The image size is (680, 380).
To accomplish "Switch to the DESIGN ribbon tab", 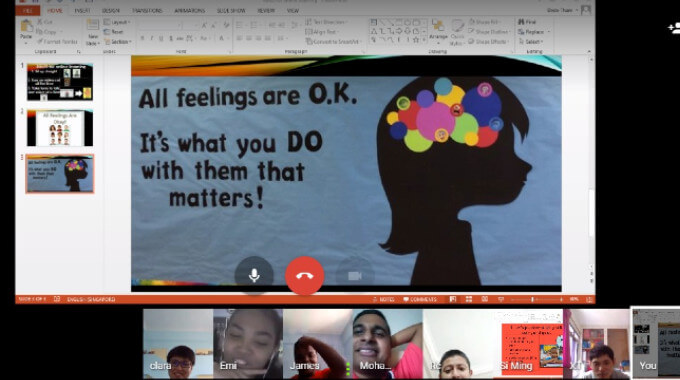I will (x=111, y=10).
